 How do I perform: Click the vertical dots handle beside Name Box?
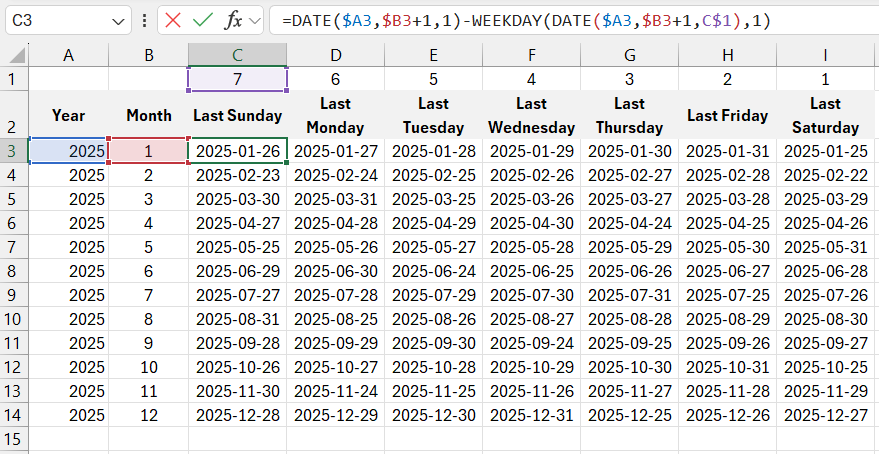(x=146, y=20)
